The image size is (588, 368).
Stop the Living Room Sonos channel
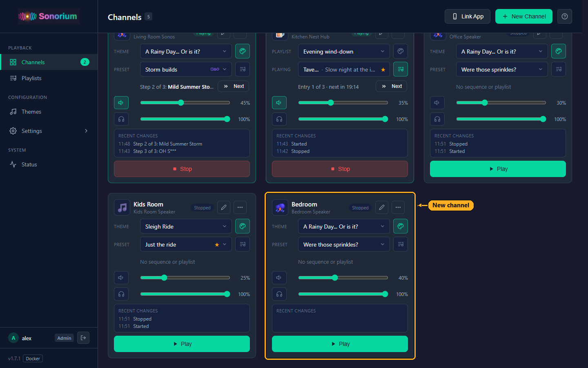182,169
